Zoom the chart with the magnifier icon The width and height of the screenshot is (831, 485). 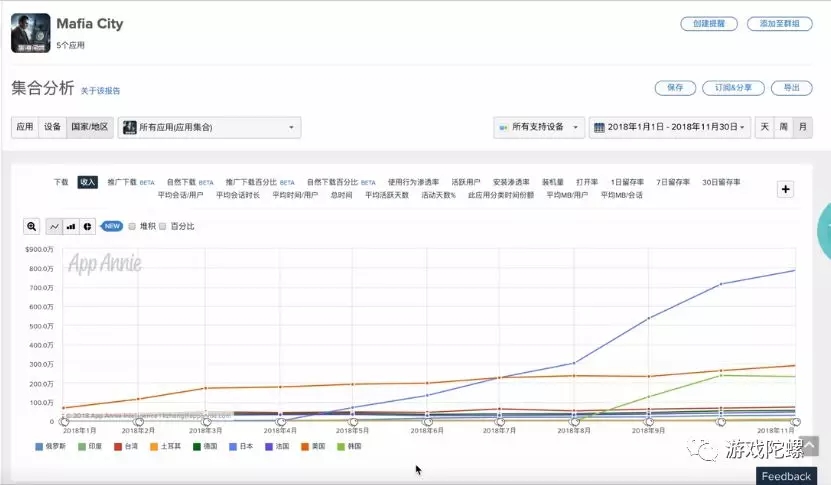pyautogui.click(x=32, y=226)
